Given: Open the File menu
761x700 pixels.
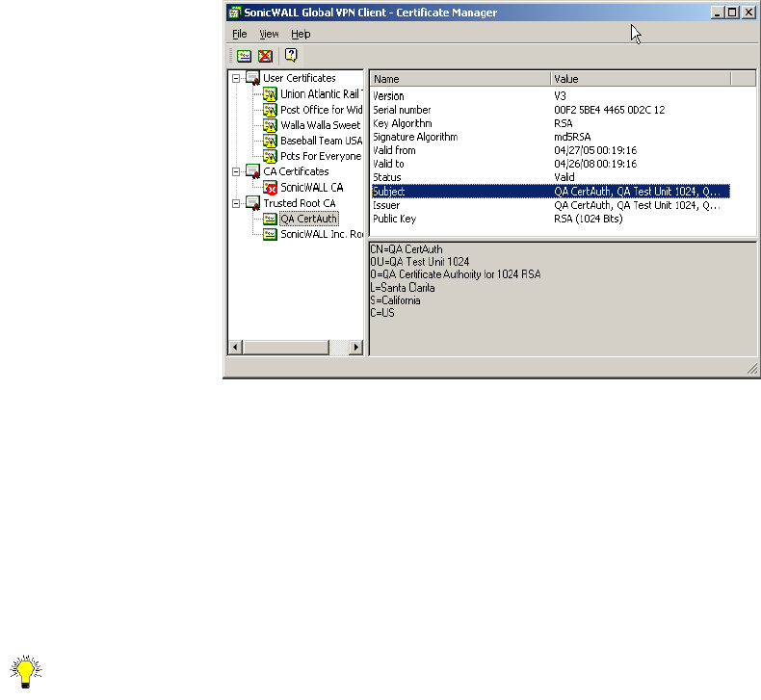Looking at the screenshot, I should click(240, 34).
